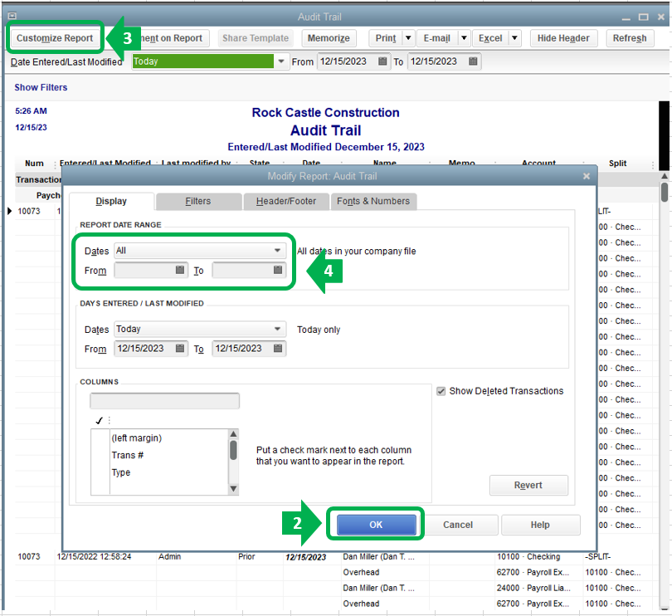Viewport: 672px width, 616px height.
Task: Select Type in columns list
Action: (x=121, y=472)
